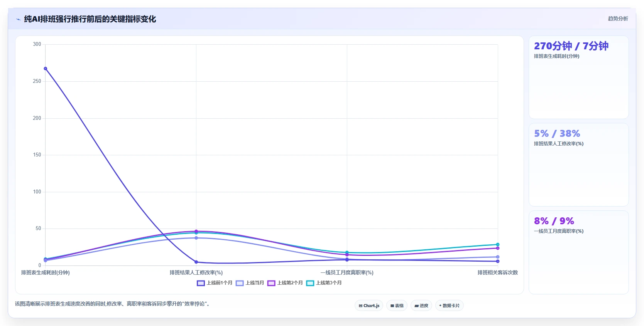Hide the 上线第3个月 legend series
644x326 pixels.
coord(324,283)
